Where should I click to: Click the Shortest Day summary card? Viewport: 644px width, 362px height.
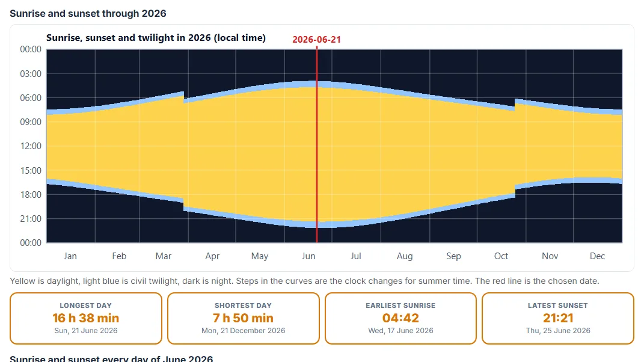click(243, 319)
